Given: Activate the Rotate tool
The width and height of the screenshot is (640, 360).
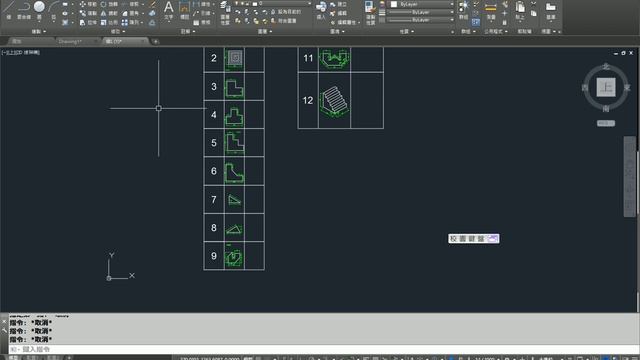Looking at the screenshot, I should click(x=109, y=4).
